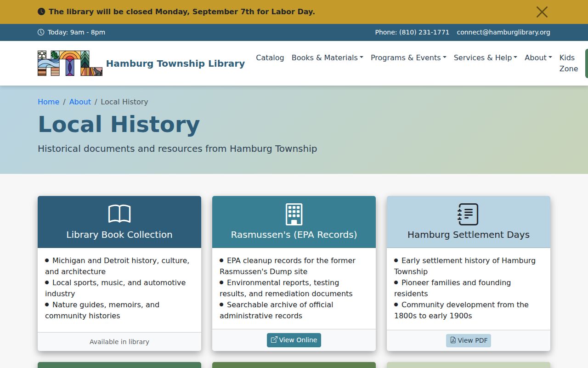This screenshot has width=588, height=368.
Task: Go to Kids Zone
Action: click(x=569, y=63)
